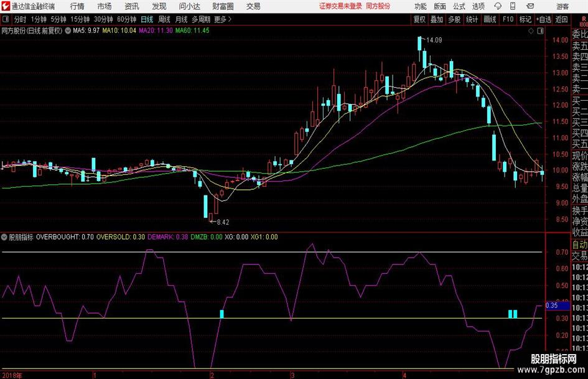588x379 pixels.
Task: Click the 标记 mark button
Action: [x=525, y=19]
